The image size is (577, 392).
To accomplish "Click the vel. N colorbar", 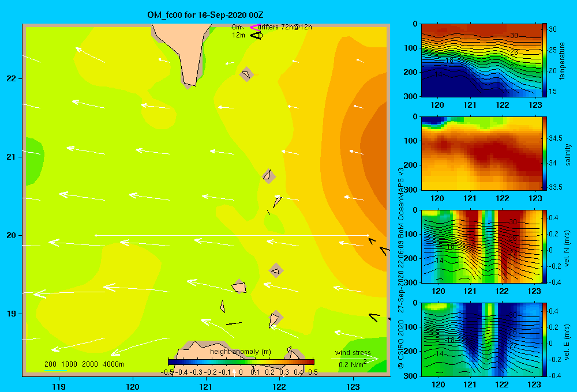I will click(x=545, y=246).
